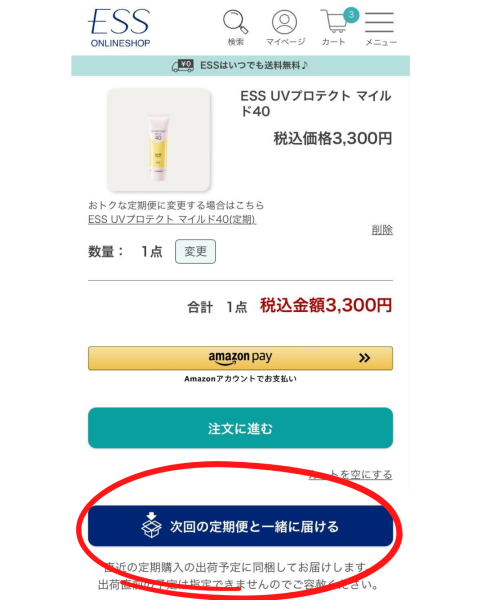Click the free shipping truck icon
481x600 pixels.
point(183,65)
